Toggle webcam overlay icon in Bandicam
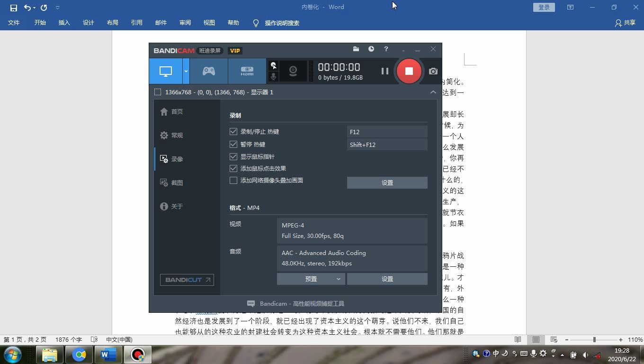Image resolution: width=644 pixels, height=364 pixels. click(x=293, y=71)
